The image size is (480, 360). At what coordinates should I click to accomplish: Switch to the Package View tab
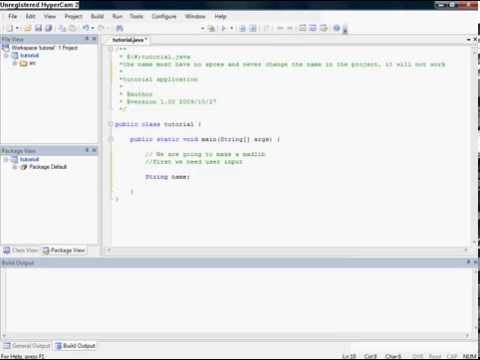coord(64,250)
